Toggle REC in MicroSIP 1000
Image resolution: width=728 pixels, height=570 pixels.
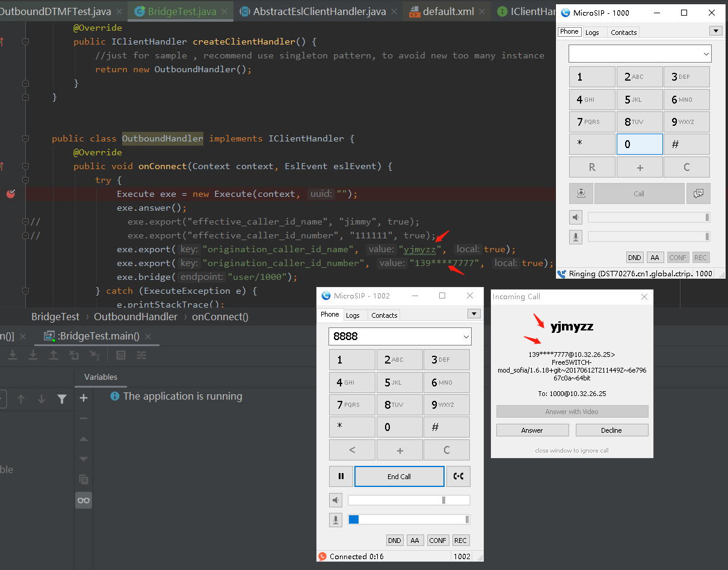[700, 258]
